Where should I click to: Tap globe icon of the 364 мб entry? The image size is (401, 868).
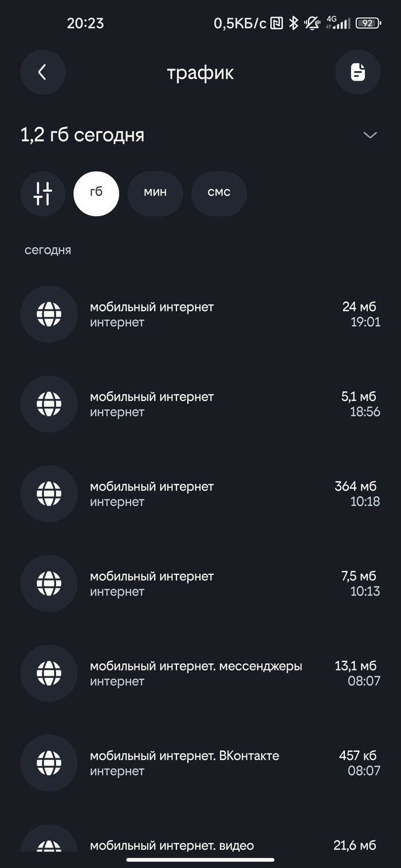click(49, 494)
